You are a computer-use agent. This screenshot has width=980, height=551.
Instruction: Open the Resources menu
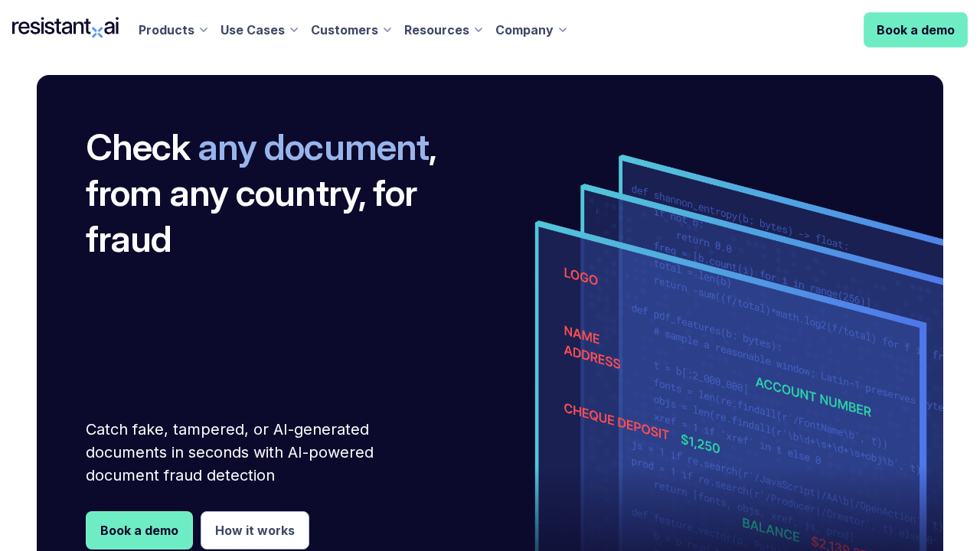(436, 30)
